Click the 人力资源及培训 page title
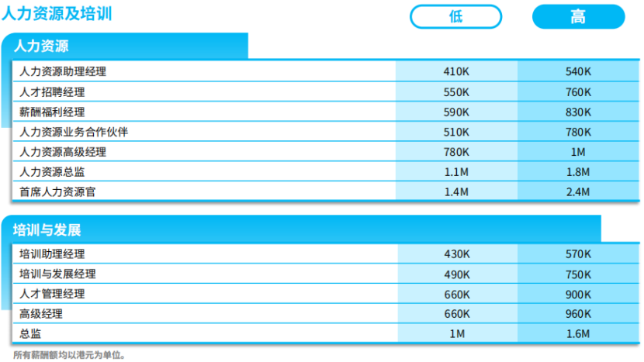 click(x=57, y=14)
